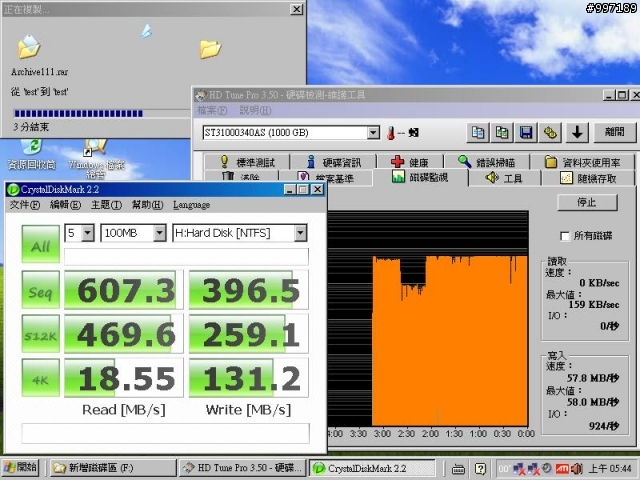640x480 pixels.
Task: Click the copy progress bar in the copying dialog
Action: [102, 113]
